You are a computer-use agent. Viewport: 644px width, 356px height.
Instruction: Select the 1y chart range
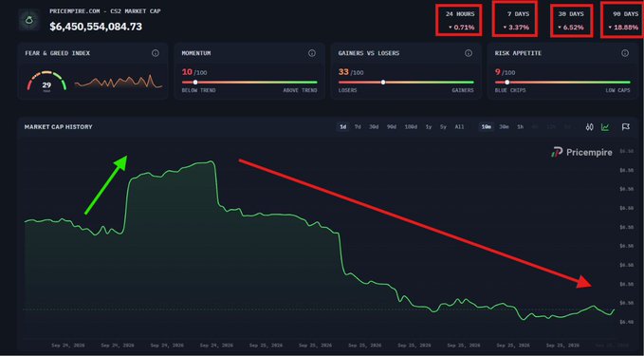[429, 127]
